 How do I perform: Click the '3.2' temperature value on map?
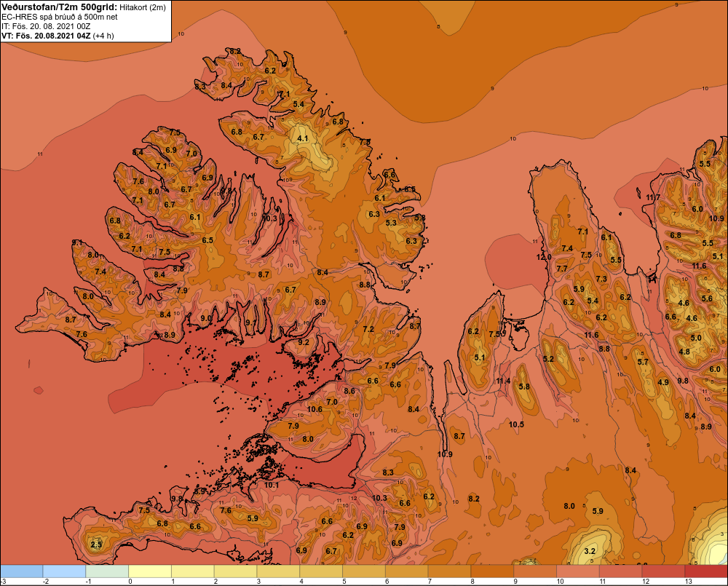590,551
